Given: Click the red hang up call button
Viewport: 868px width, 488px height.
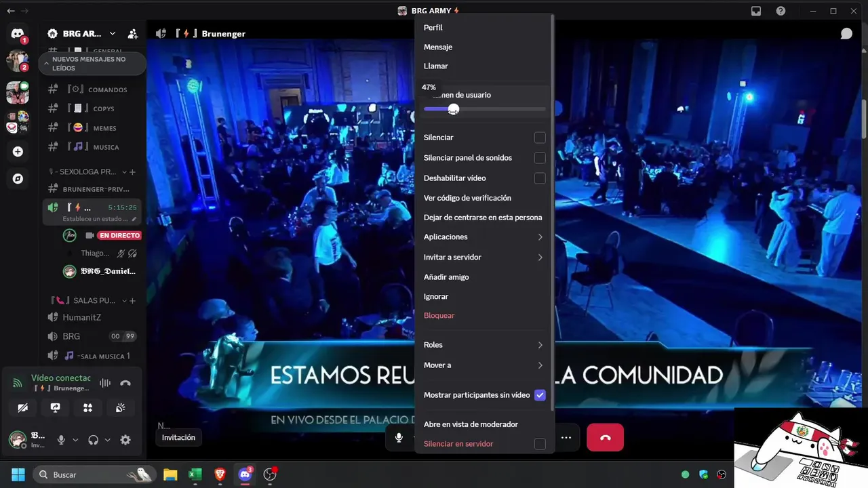Looking at the screenshot, I should [x=605, y=438].
